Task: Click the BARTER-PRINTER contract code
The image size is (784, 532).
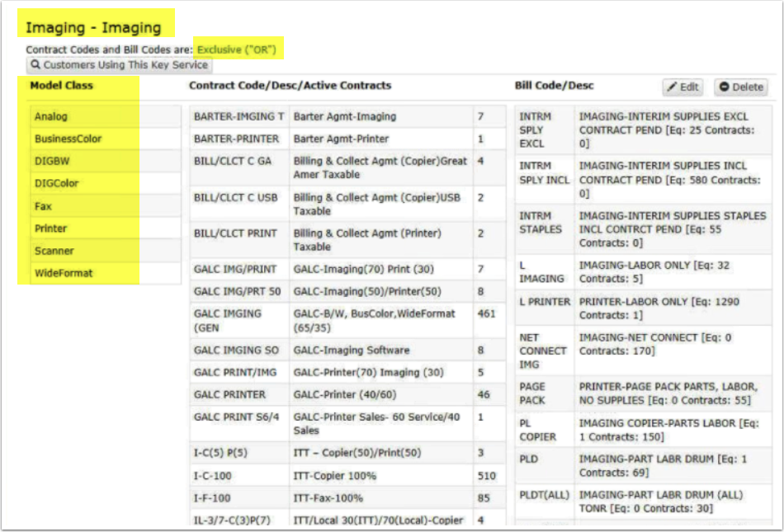Action: (237, 139)
